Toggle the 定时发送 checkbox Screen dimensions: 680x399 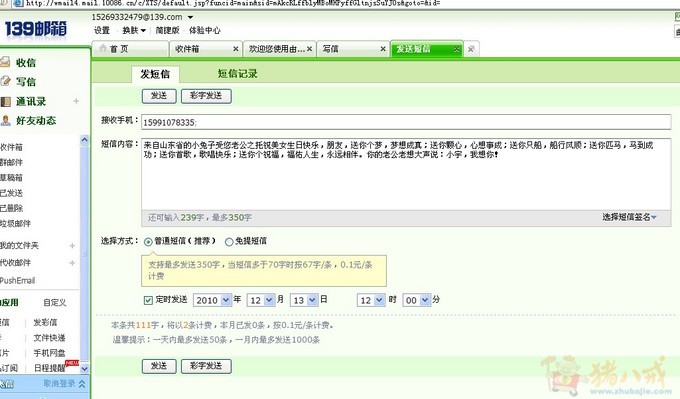(x=148, y=300)
